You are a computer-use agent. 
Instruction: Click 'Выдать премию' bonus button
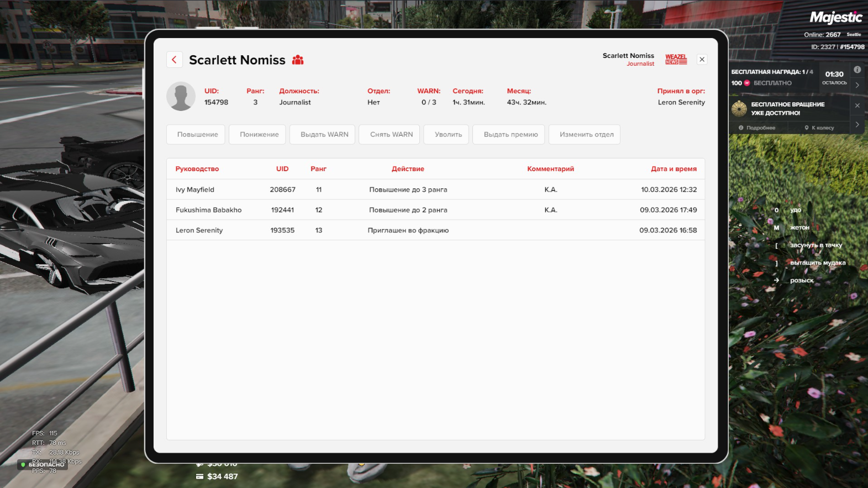point(511,135)
